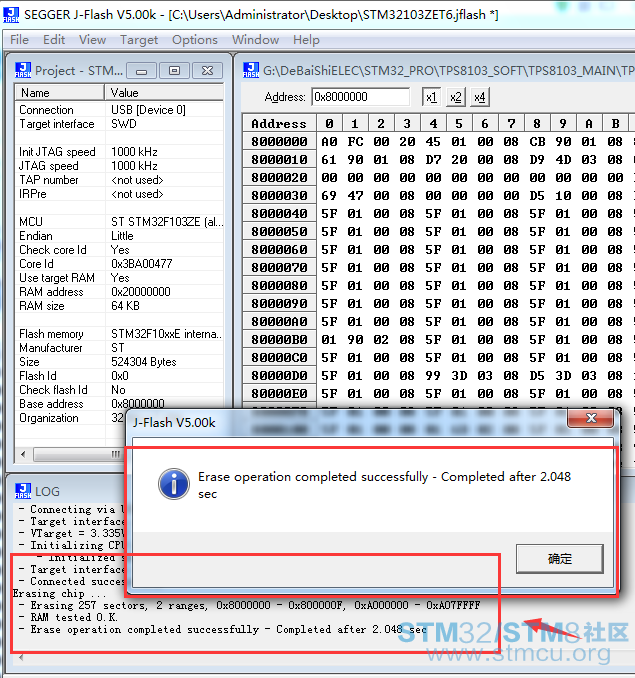This screenshot has height=678, width=635.
Task: Select the Connection row 'USB [Device 0]'
Action: point(120,110)
